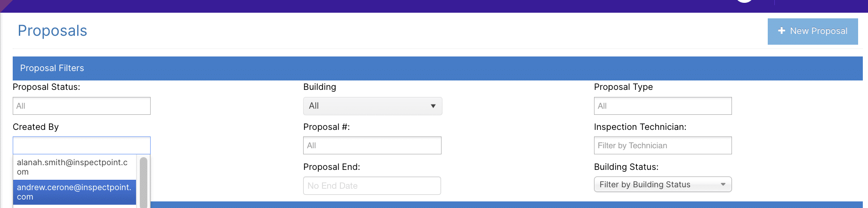This screenshot has height=208, width=868.
Task: Click the Building Status dropdown arrow
Action: [723, 184]
